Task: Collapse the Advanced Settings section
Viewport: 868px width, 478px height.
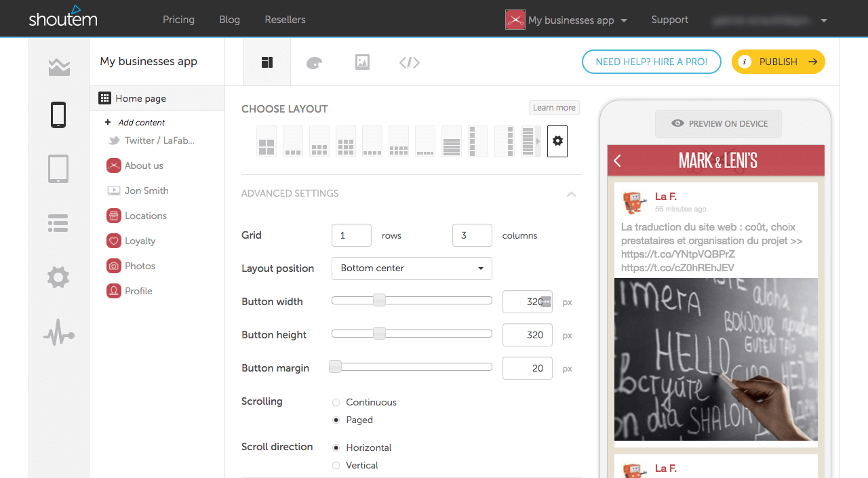Action: (571, 194)
